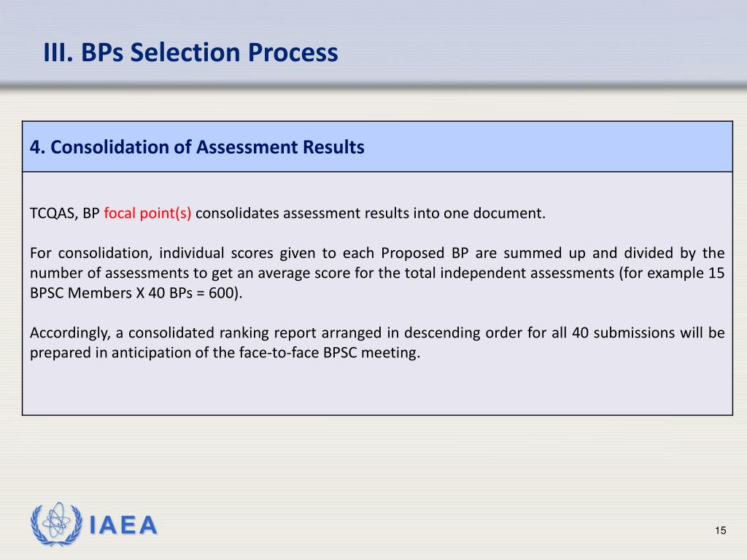Click the slide number 15

click(x=720, y=531)
